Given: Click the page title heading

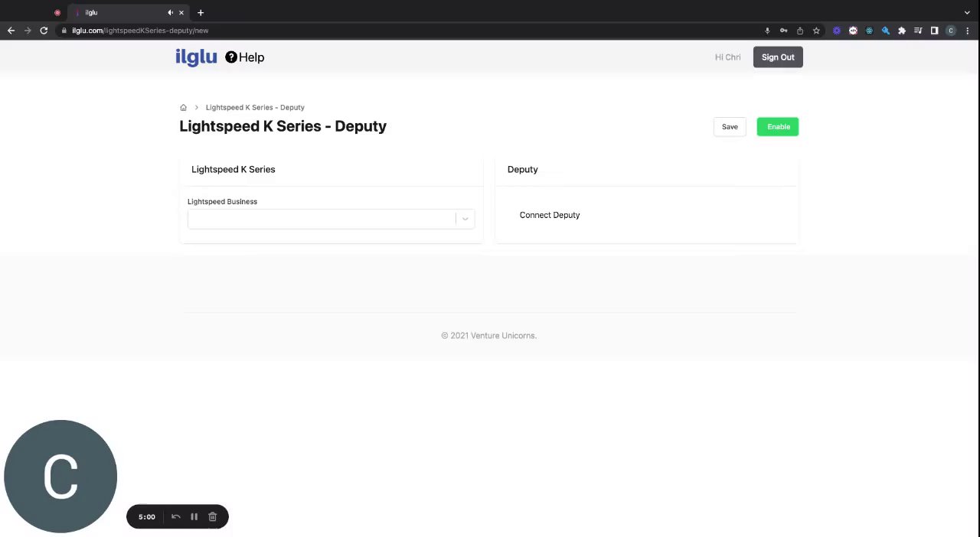Looking at the screenshot, I should (283, 126).
